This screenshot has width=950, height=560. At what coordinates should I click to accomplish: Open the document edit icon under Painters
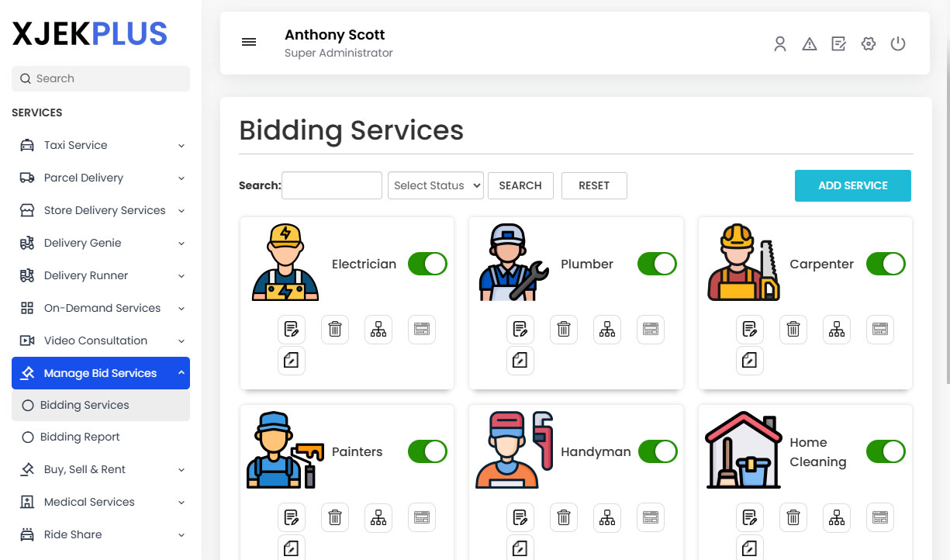point(291,517)
